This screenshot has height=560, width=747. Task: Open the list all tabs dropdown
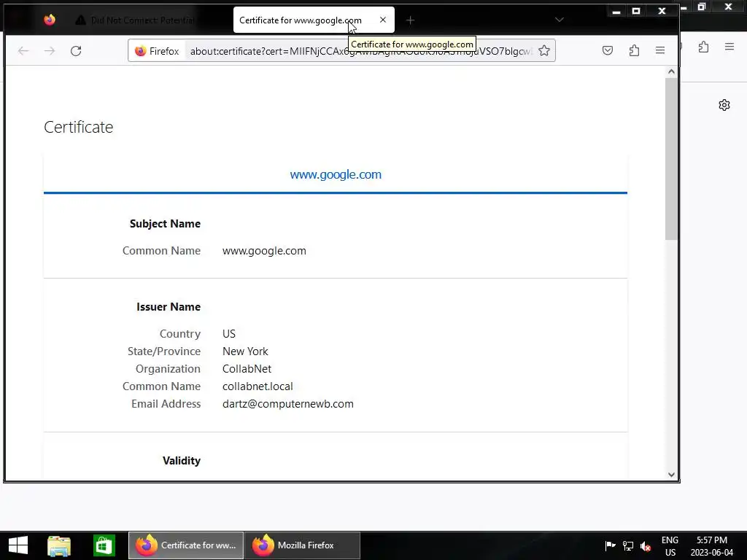click(x=560, y=20)
